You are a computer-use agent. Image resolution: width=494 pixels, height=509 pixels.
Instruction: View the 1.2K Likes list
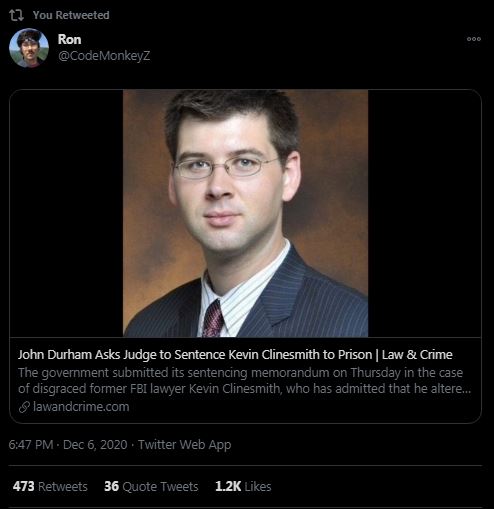(x=243, y=486)
